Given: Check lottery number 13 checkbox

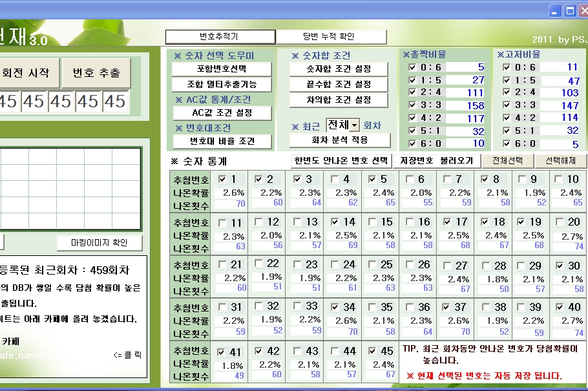Looking at the screenshot, I should click(297, 222).
